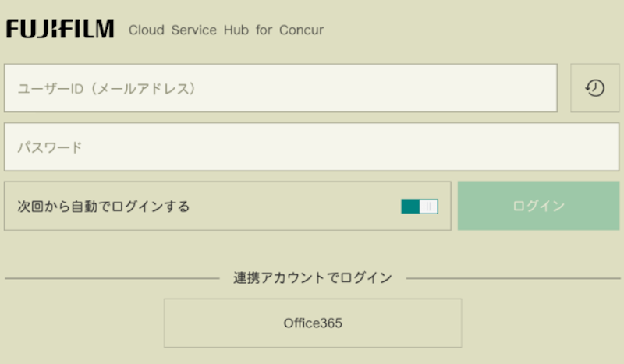624x364 pixels.
Task: Click the teal side of the auto-login toggle
Action: click(x=409, y=207)
